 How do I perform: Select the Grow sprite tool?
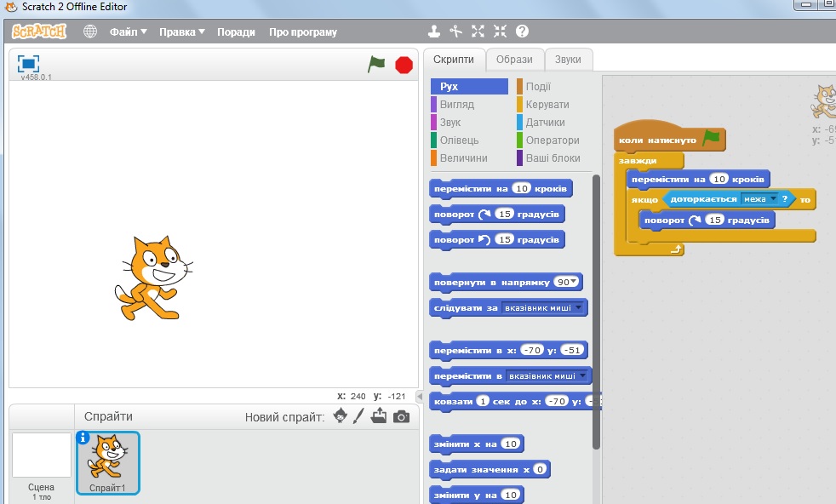click(478, 31)
